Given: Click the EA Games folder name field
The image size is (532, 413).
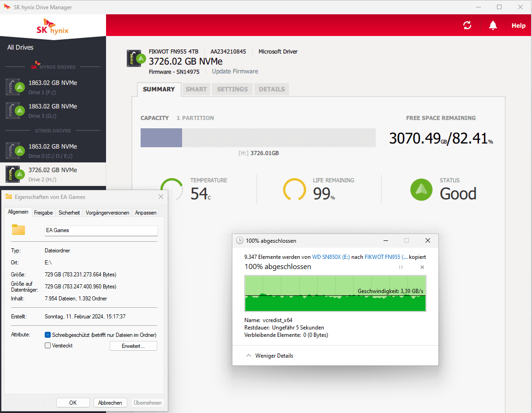Looking at the screenshot, I should (x=101, y=231).
